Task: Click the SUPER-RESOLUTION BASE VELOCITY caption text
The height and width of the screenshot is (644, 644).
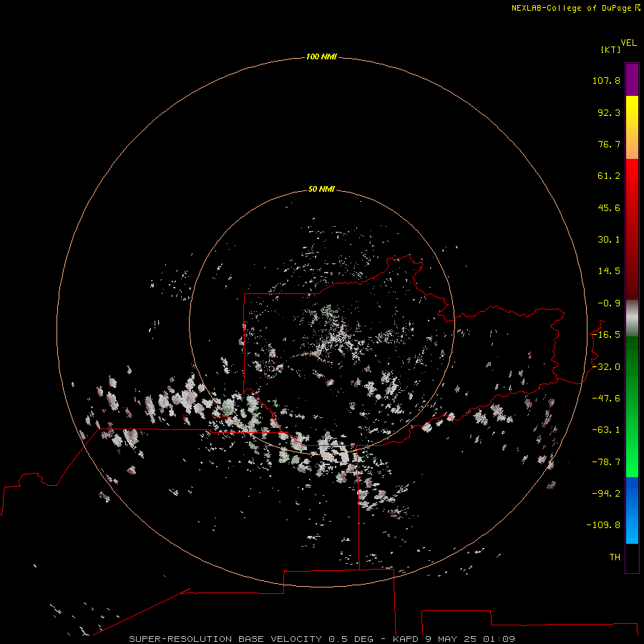Action: [225, 639]
